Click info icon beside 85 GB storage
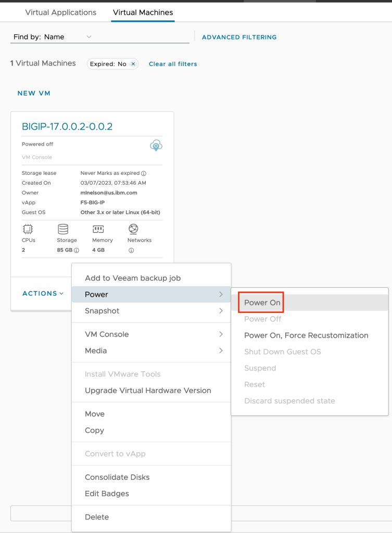 77,250
